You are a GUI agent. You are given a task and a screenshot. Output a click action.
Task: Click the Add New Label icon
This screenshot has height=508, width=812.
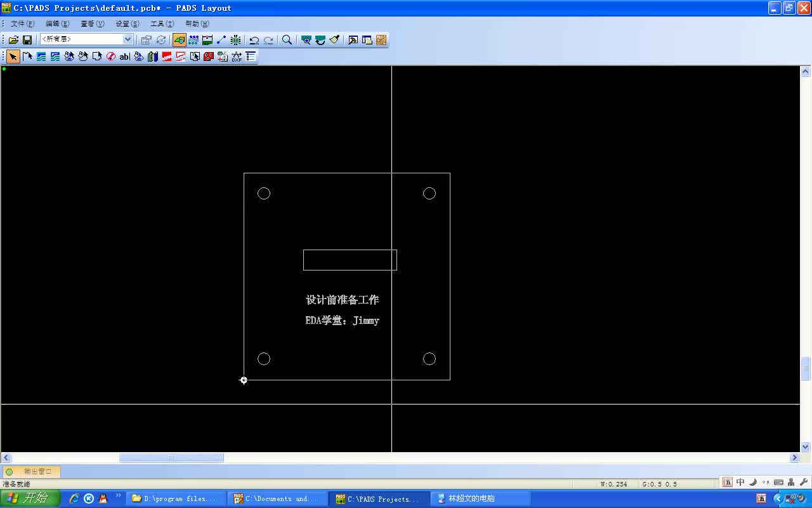[223, 57]
